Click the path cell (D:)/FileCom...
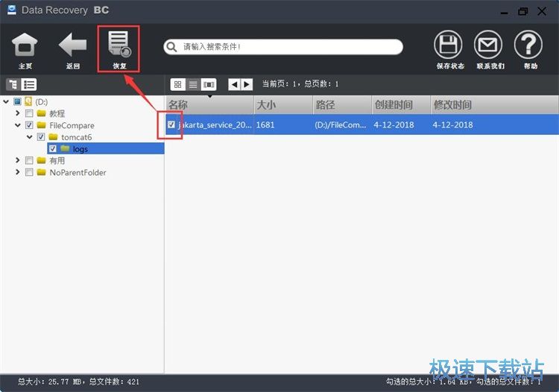The height and width of the screenshot is (392, 559). coord(340,124)
